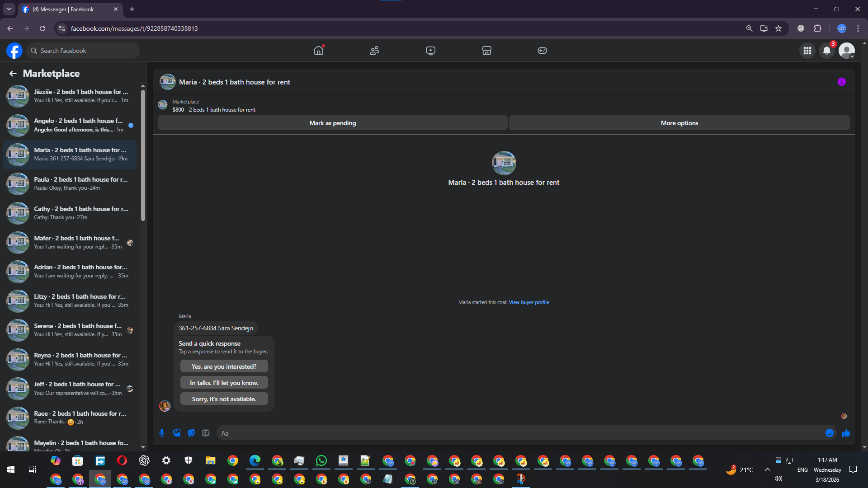Send quick reply Yes, are you interested?
This screenshot has width=868, height=488.
pos(224,366)
